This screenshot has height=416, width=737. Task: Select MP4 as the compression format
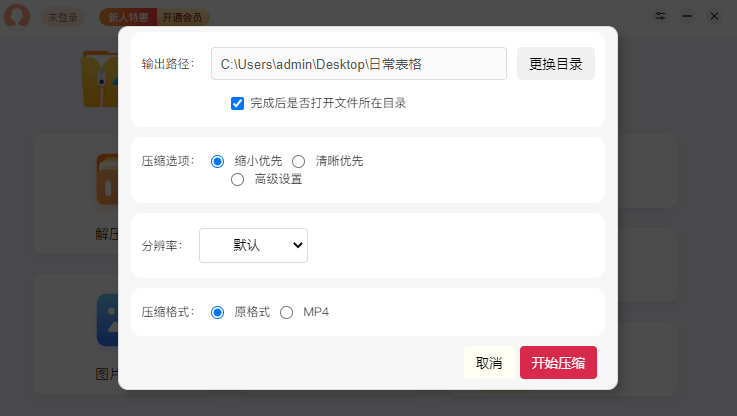[x=287, y=312]
